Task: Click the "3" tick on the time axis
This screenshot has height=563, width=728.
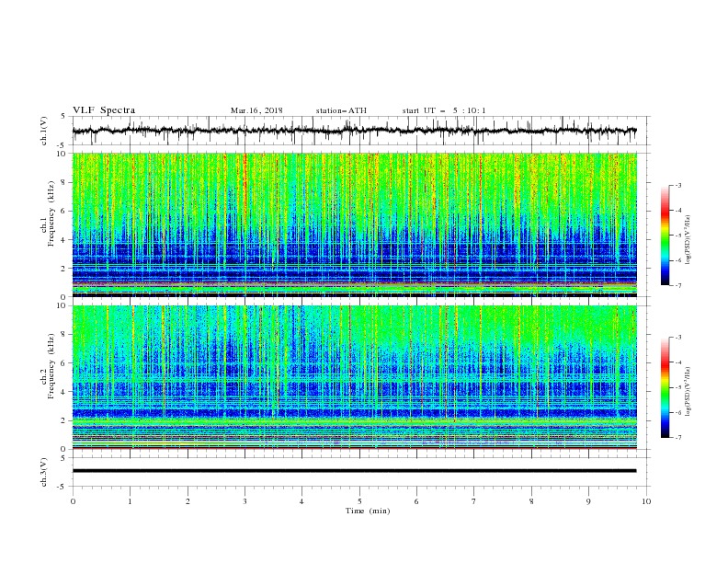Action: (x=245, y=501)
